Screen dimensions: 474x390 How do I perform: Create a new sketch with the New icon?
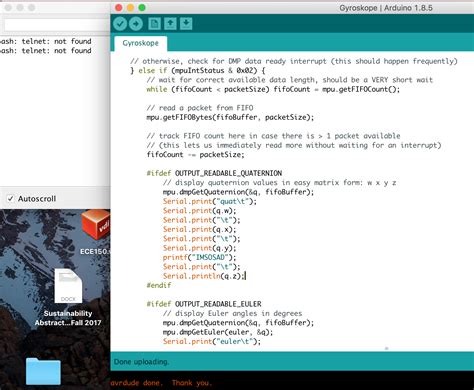pyautogui.click(x=154, y=24)
